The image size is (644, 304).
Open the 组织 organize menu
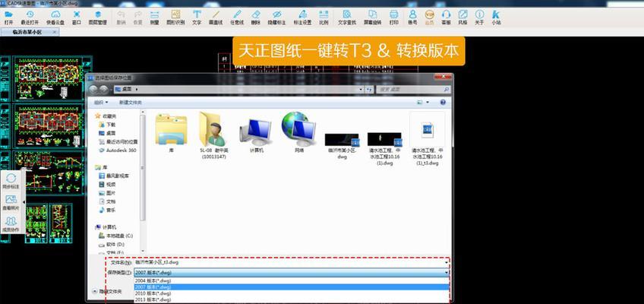click(101, 102)
